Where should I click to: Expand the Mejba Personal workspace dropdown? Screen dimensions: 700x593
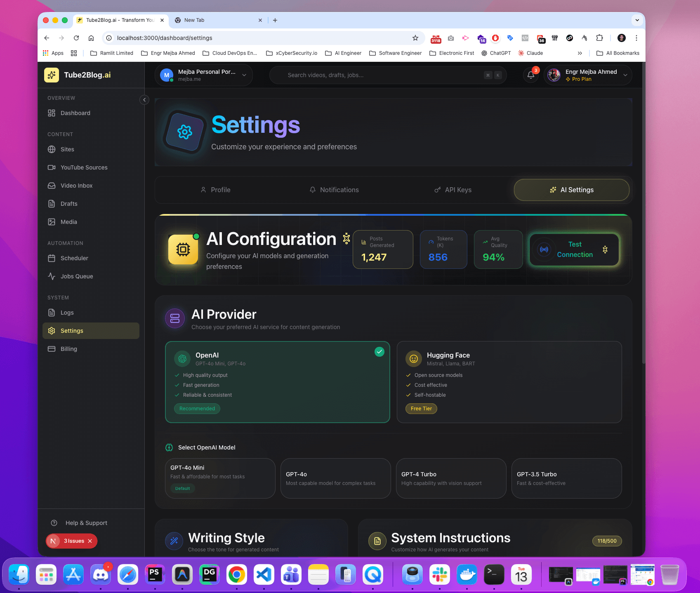coord(244,75)
